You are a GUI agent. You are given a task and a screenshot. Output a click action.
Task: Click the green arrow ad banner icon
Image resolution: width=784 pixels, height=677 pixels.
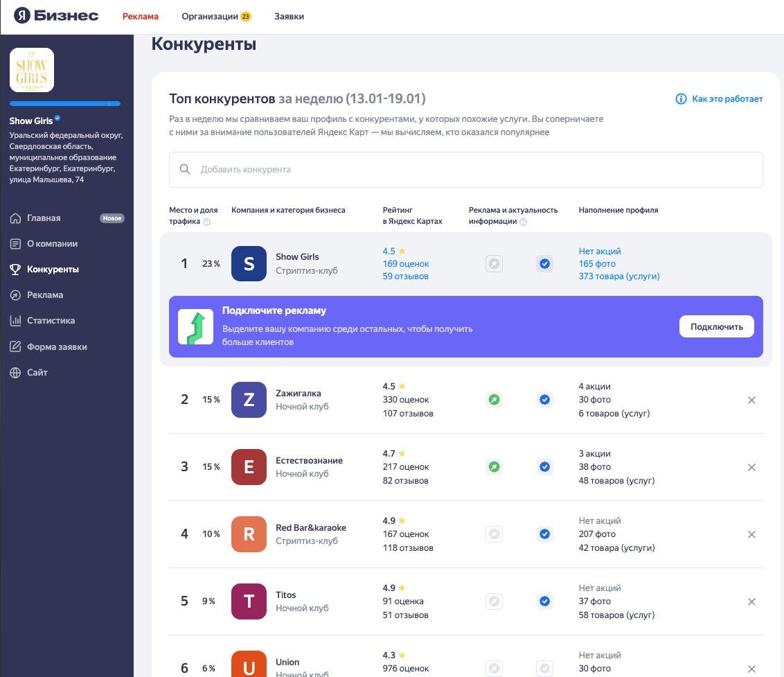[x=195, y=327]
